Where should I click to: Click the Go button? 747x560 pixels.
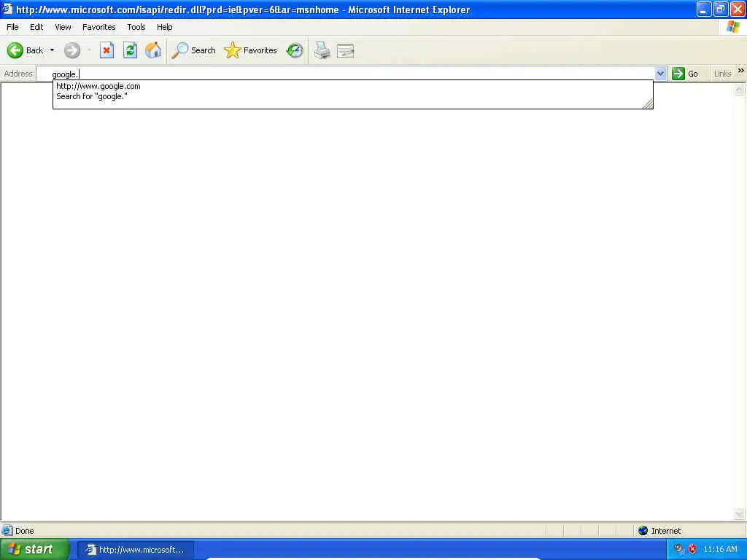(x=685, y=74)
